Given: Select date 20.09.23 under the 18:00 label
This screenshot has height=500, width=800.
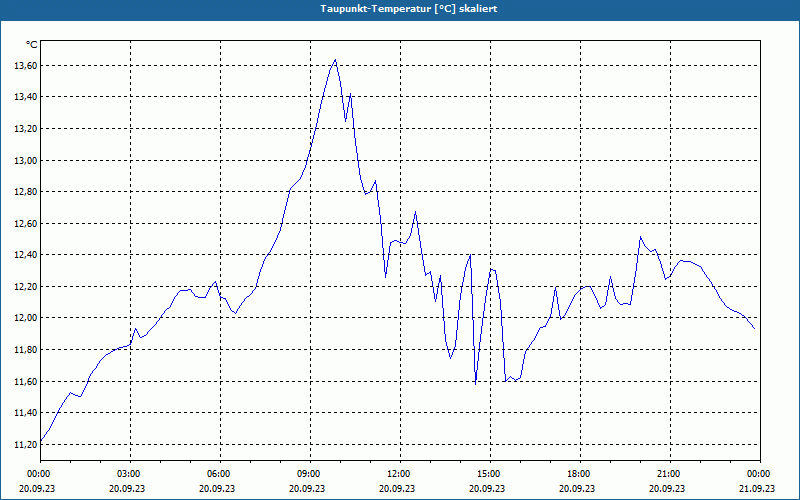Looking at the screenshot, I should (577, 488).
